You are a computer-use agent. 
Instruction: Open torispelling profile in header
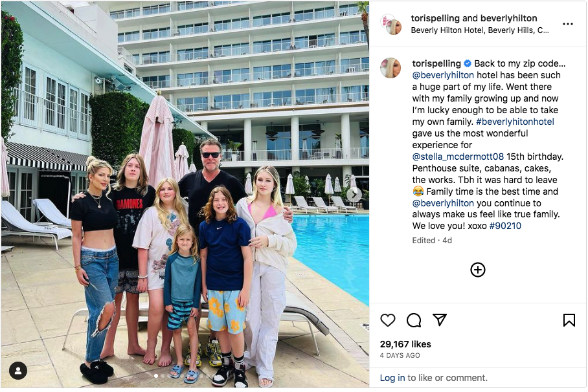tap(435, 18)
